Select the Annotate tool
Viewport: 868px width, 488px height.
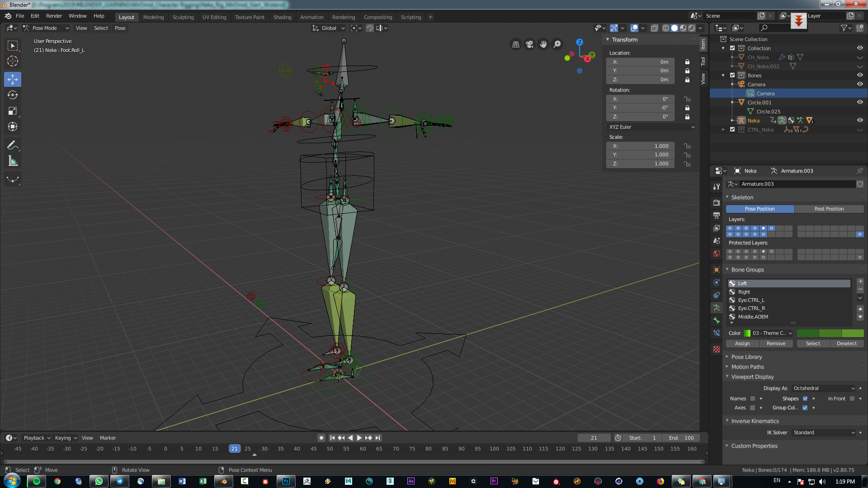pos(12,145)
